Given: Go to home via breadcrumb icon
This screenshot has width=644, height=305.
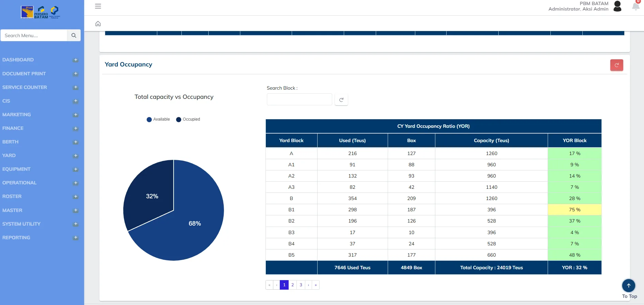Looking at the screenshot, I should (98, 24).
